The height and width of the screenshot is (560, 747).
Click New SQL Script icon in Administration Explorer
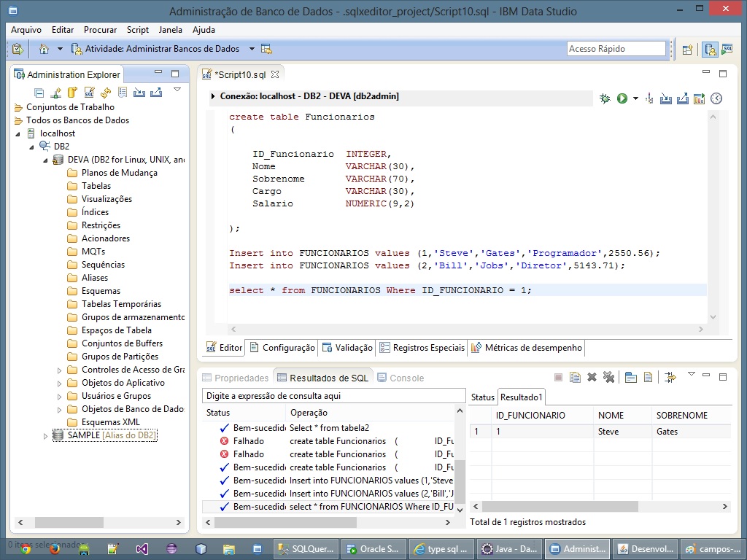pos(89,93)
